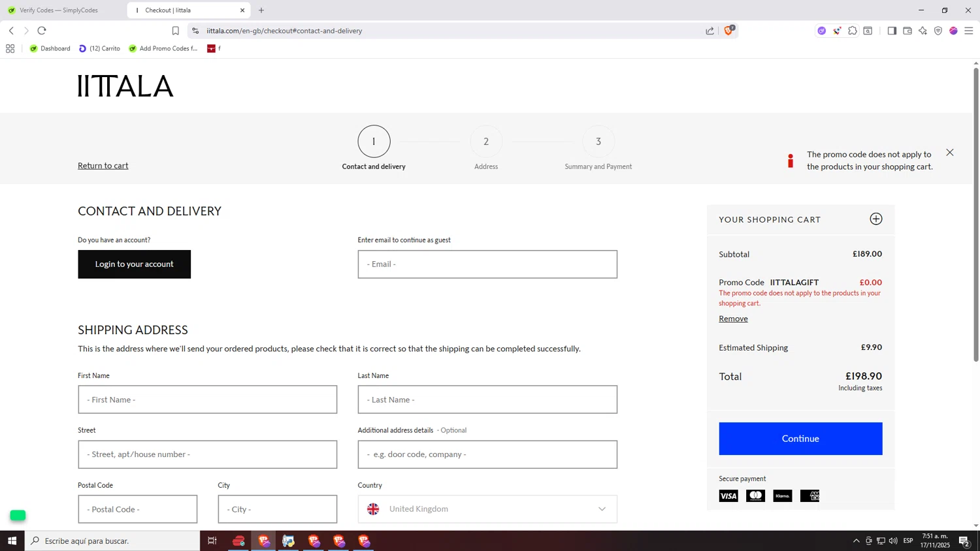980x551 pixels.
Task: Go back with browser back arrow
Action: tap(11, 31)
